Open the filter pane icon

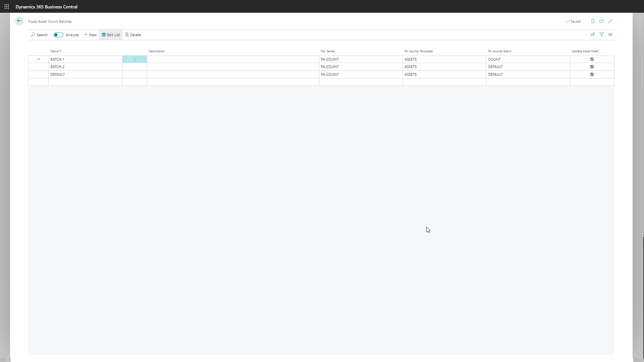coord(601,35)
